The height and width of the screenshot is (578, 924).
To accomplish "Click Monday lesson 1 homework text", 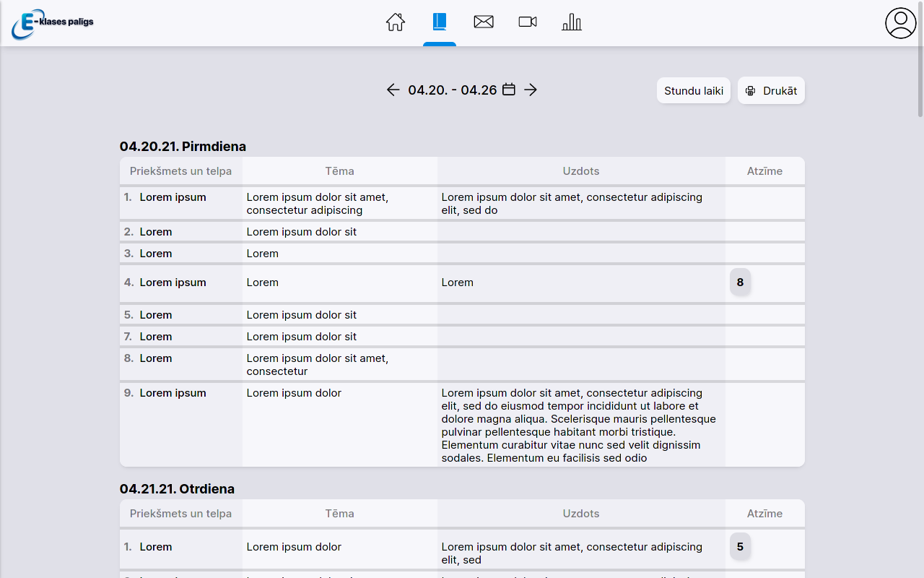I will pos(572,204).
